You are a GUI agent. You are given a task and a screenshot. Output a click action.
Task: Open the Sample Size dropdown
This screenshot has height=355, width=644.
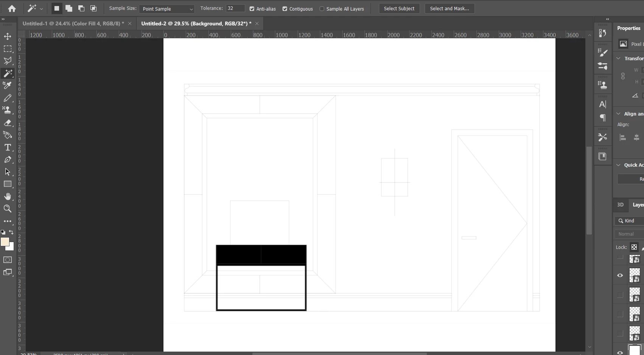(x=166, y=9)
